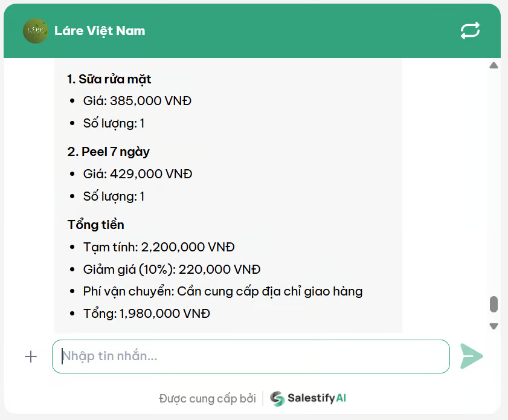Image resolution: width=508 pixels, height=420 pixels.
Task: Select the "2. Peel 7 ngày" heading
Action: [x=109, y=152]
